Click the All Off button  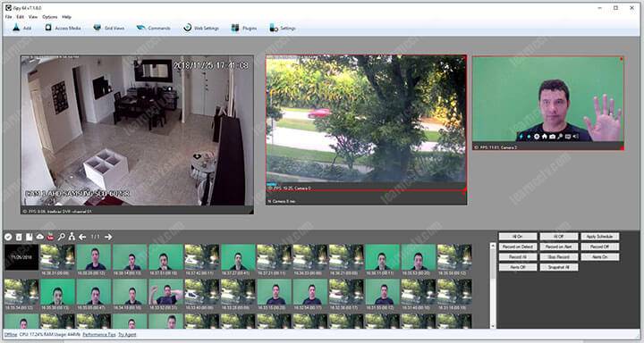558,237
